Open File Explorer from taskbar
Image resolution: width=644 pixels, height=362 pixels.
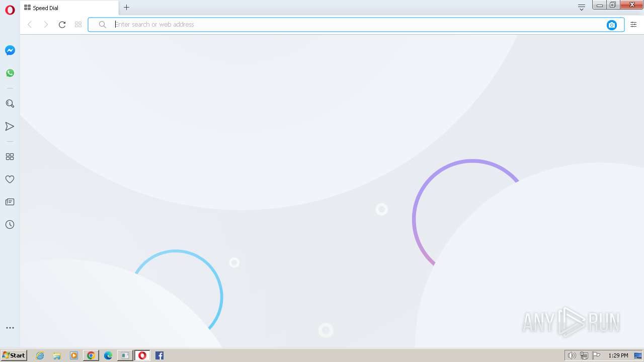coord(57,355)
